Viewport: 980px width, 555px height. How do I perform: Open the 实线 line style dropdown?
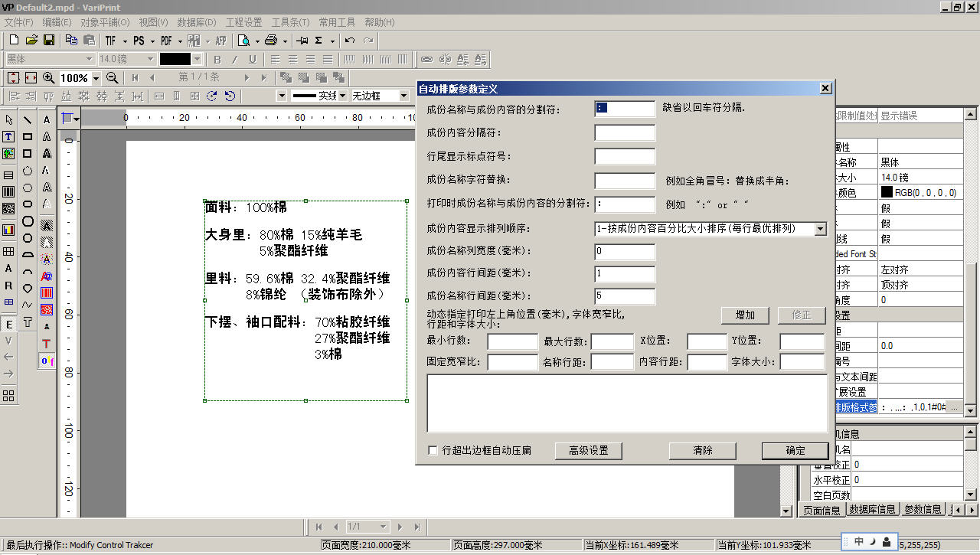342,96
